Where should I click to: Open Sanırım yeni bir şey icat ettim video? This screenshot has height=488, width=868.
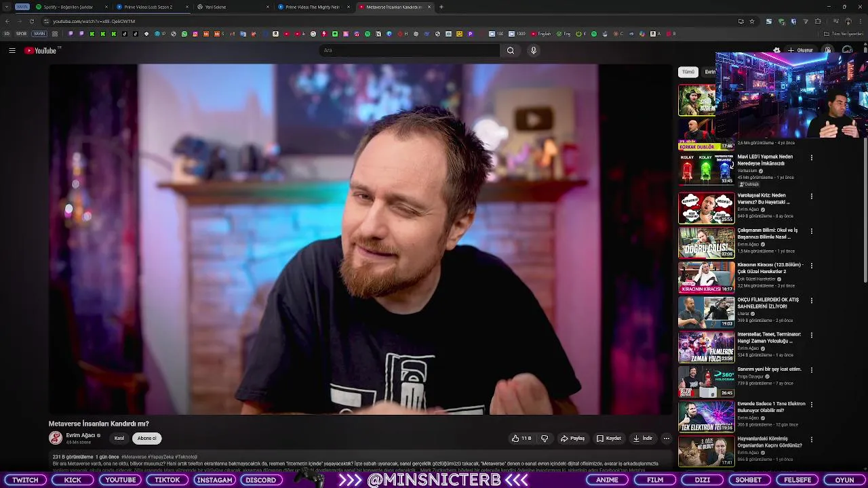click(706, 382)
